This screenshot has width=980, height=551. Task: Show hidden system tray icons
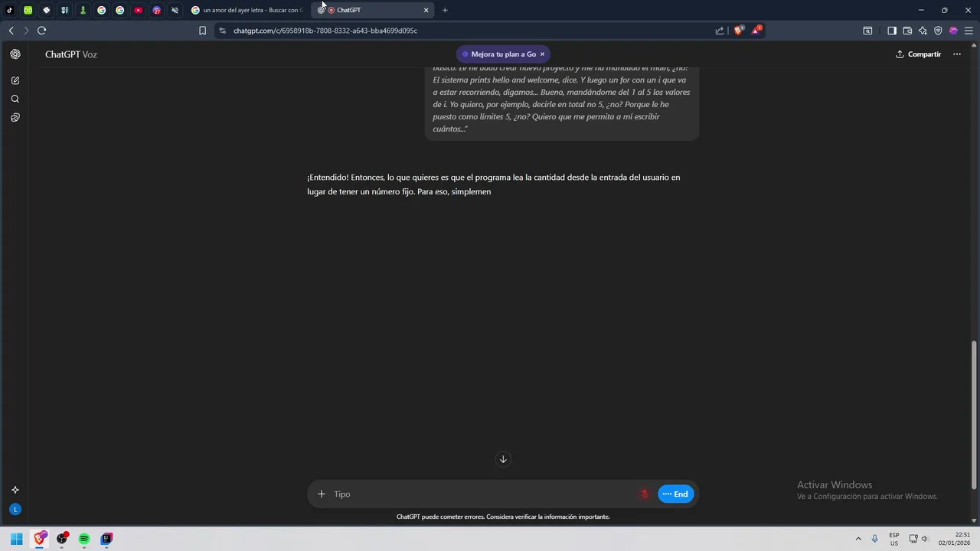point(858,539)
